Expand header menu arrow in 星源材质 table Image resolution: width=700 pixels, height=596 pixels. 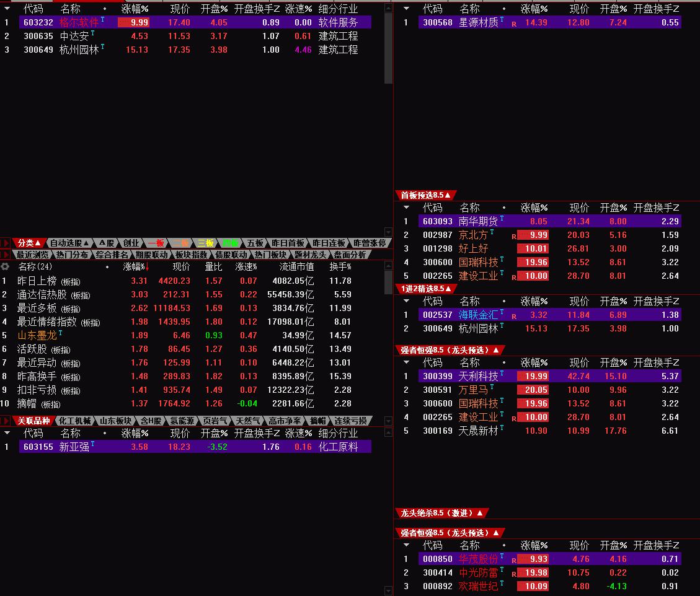(x=406, y=9)
